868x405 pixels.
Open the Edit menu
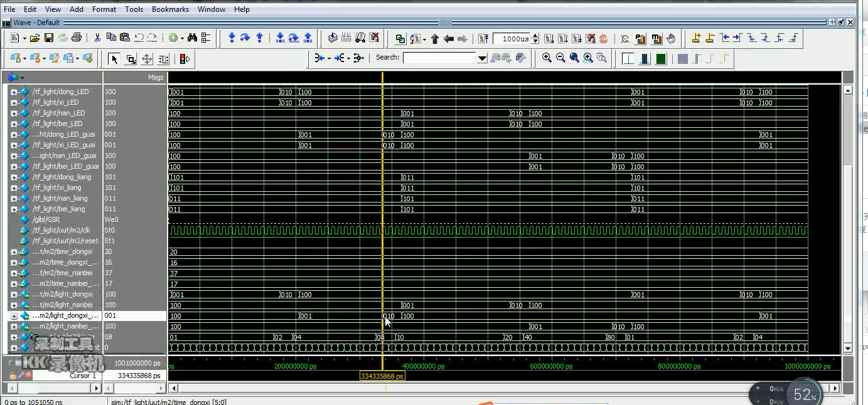coord(30,9)
